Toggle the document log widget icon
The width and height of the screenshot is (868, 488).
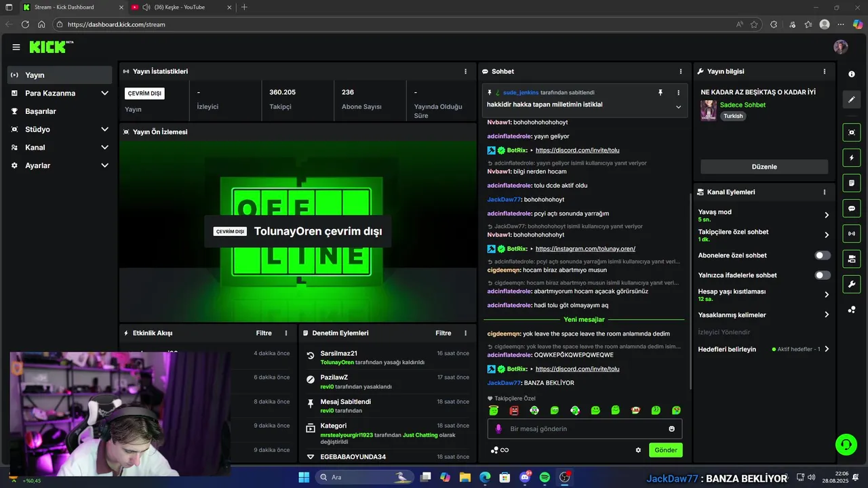click(852, 183)
